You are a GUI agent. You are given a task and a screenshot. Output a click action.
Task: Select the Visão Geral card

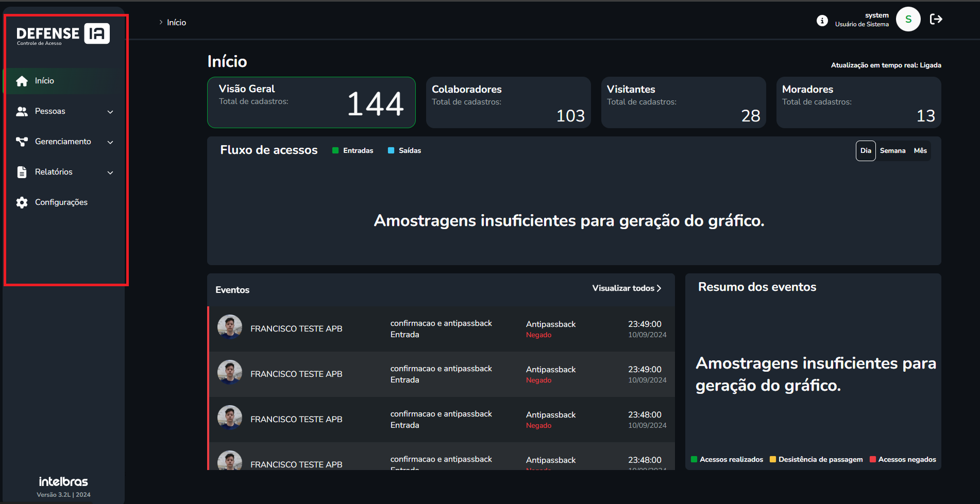coord(311,102)
